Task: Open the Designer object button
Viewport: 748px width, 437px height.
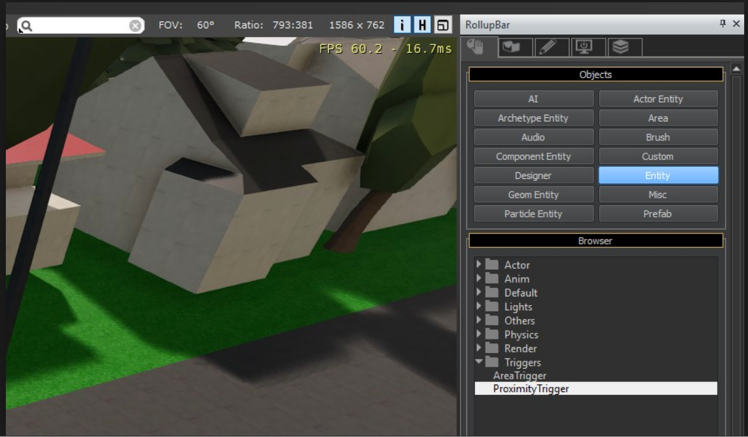Action: click(x=534, y=175)
